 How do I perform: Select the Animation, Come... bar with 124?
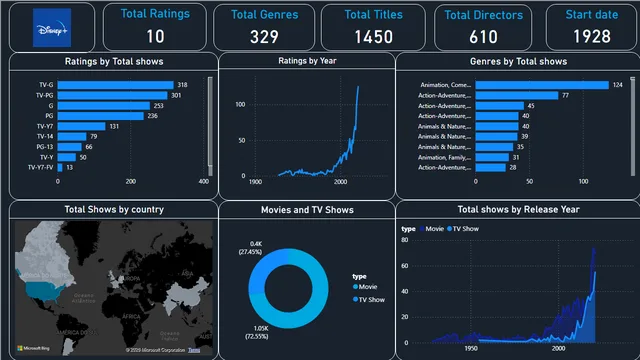tap(542, 85)
